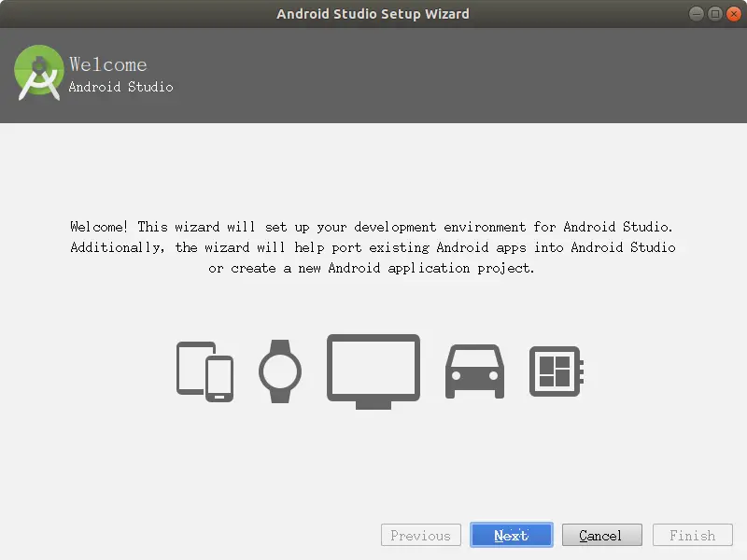The height and width of the screenshot is (560, 747).
Task: Click the disabled Previous button
Action: 421,535
